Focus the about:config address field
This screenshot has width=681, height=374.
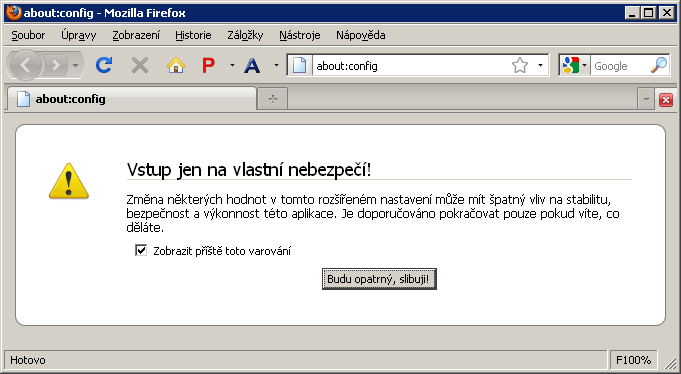point(410,66)
